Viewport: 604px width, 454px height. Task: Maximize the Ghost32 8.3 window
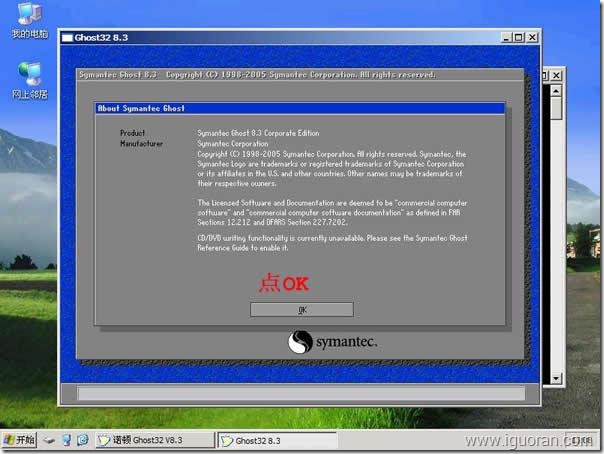point(517,38)
